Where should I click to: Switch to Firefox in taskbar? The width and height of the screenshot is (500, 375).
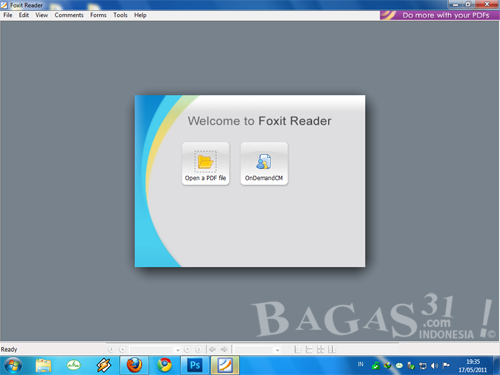pos(134,365)
